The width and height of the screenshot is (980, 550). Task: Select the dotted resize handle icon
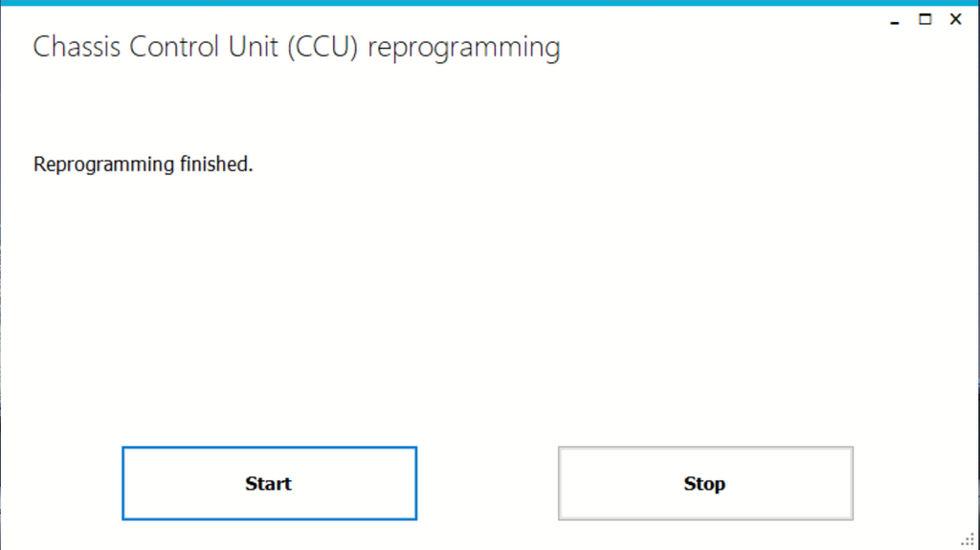(969, 540)
